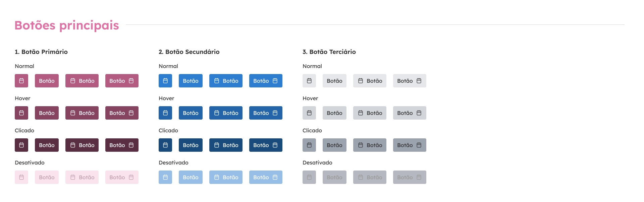The image size is (644, 202).
Task: Click the secondary Normal icon-only calendar button
Action: pos(165,81)
